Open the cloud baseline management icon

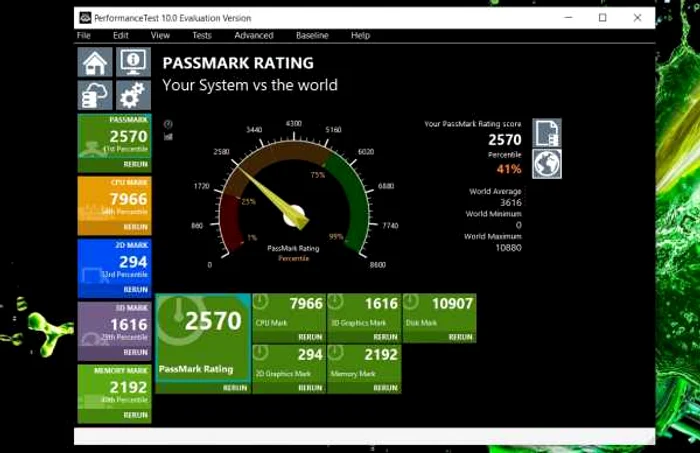pos(95,95)
